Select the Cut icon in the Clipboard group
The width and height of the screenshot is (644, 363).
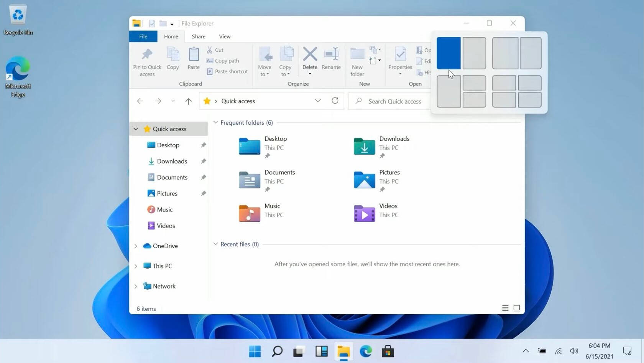click(x=210, y=49)
